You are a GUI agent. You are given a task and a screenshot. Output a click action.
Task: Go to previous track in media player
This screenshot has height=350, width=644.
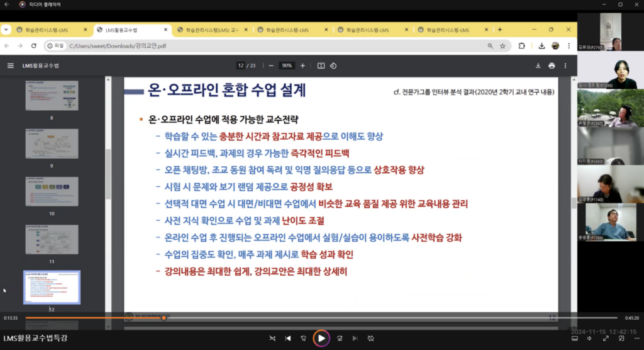(288, 339)
